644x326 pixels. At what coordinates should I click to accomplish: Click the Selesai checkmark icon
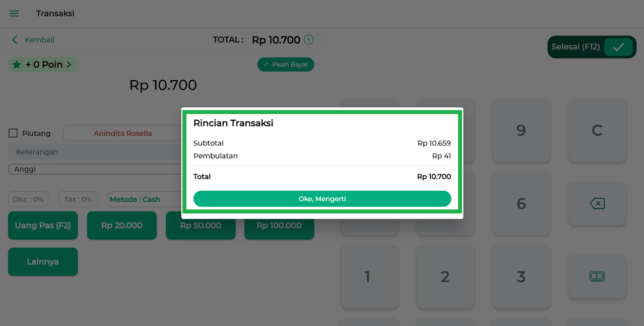click(x=618, y=47)
